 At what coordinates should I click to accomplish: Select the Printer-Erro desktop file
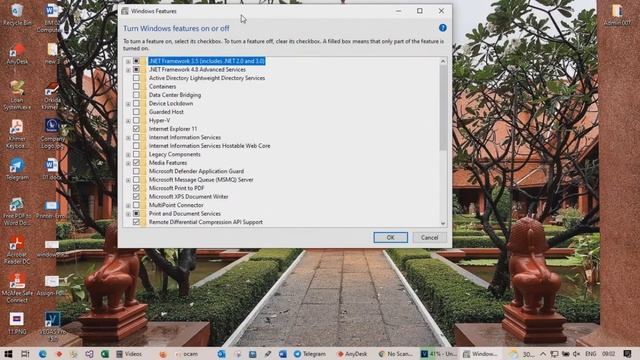[x=51, y=209]
